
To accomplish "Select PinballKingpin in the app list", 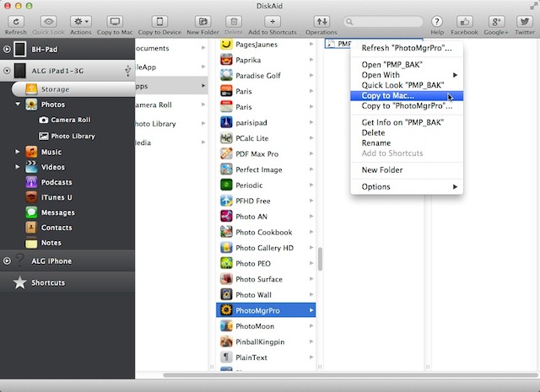I will coord(266,341).
